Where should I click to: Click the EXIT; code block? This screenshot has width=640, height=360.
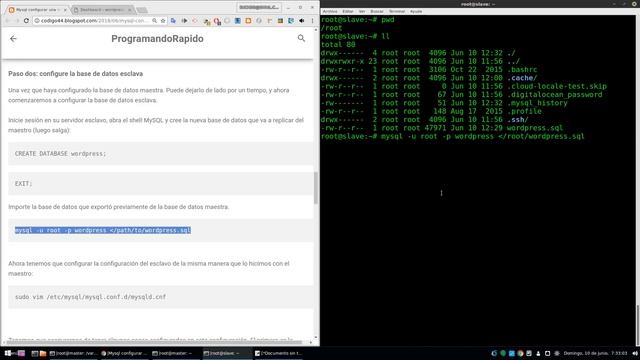click(x=161, y=184)
